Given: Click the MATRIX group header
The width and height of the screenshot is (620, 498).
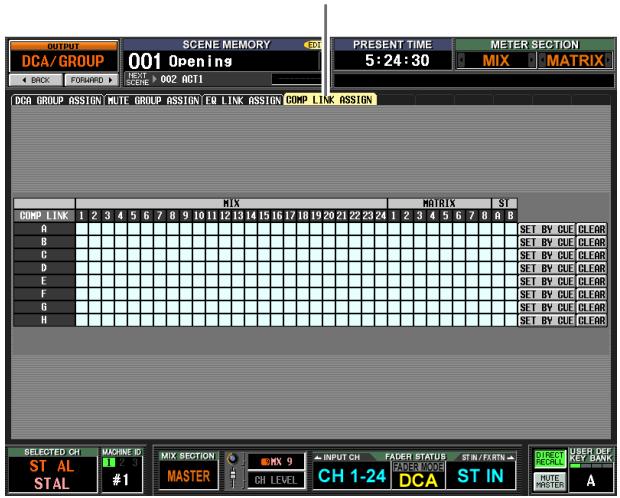Looking at the screenshot, I should 439,203.
